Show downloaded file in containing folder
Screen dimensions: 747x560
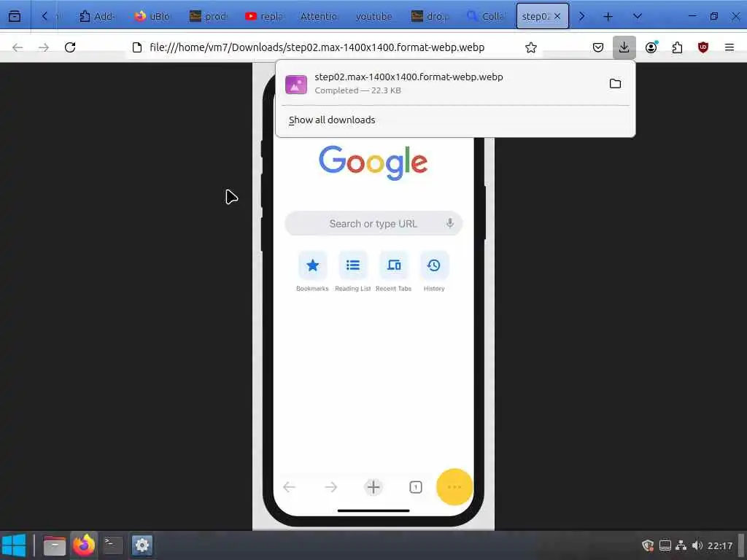point(615,84)
